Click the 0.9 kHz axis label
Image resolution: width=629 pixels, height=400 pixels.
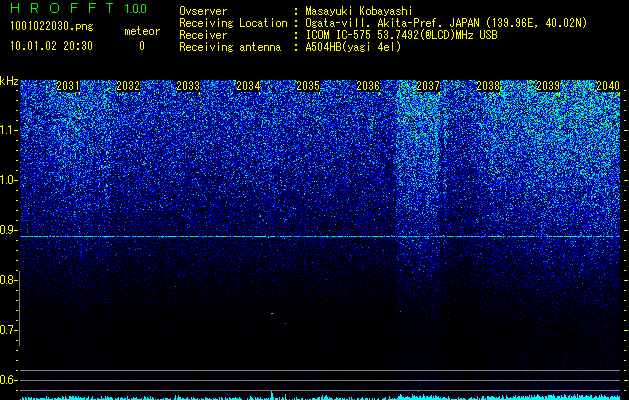point(8,230)
